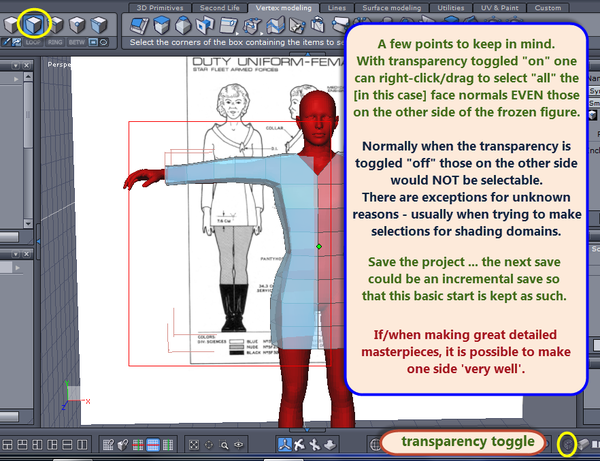Select the vertex selection mode cube icon

click(77, 24)
